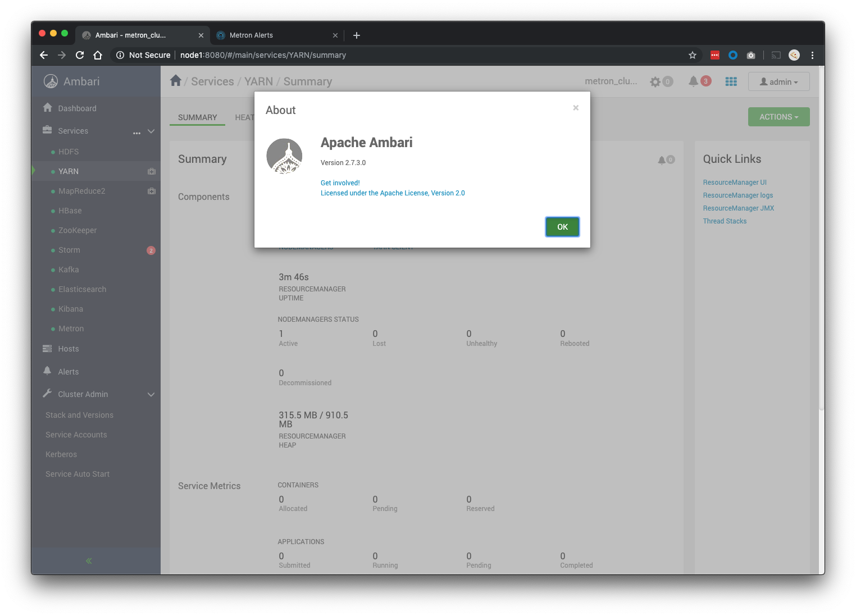Screen dimensions: 856x616
Task: Open the browser profile avatar
Action: tap(794, 55)
